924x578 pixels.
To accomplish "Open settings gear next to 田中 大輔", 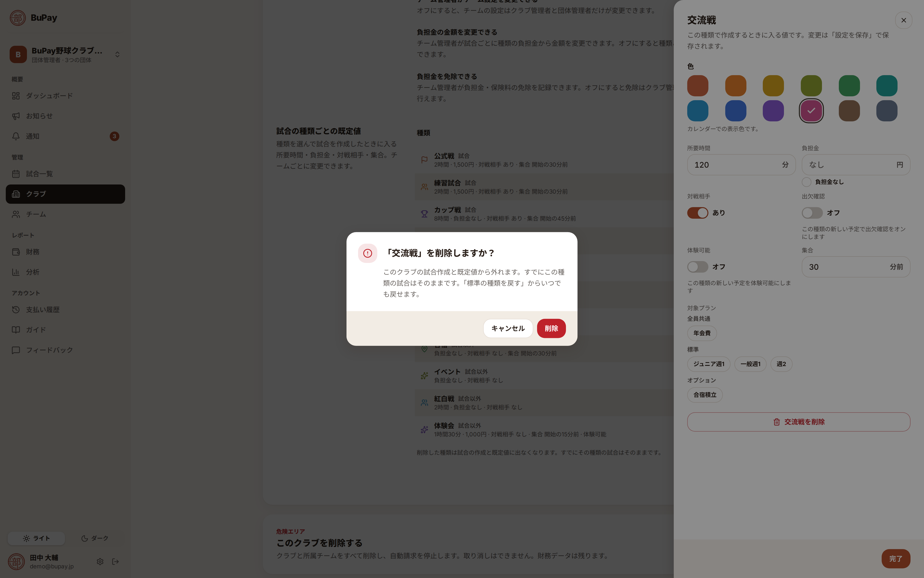I will tap(100, 562).
